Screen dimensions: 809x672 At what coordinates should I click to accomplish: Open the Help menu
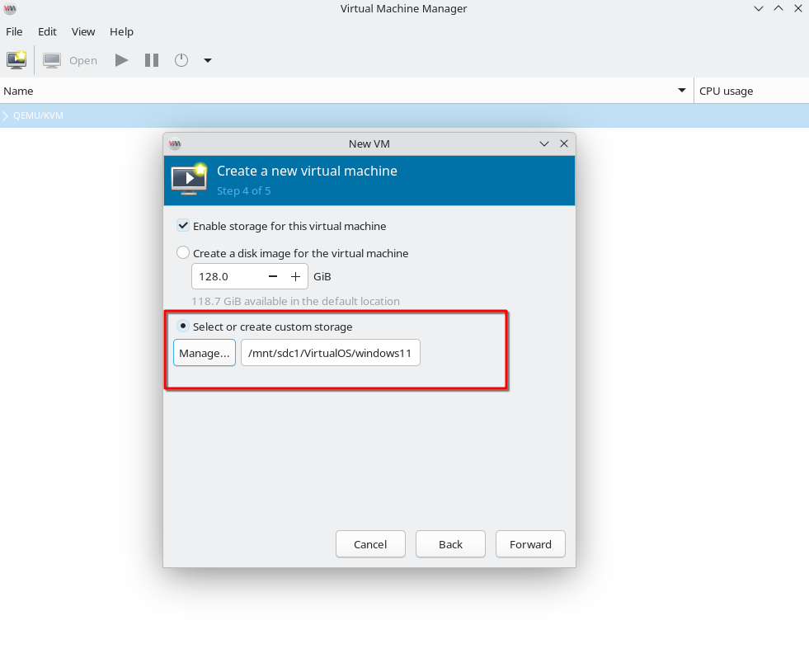click(121, 31)
